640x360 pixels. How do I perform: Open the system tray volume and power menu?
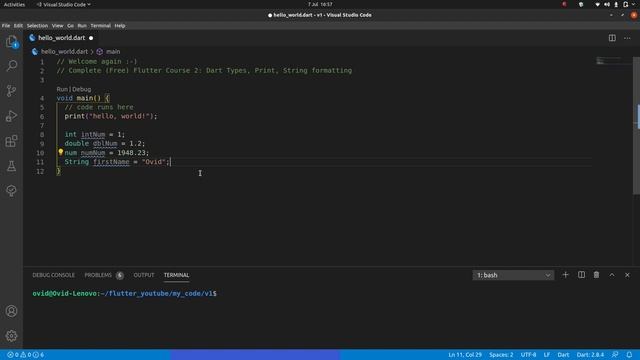[x=616, y=4]
